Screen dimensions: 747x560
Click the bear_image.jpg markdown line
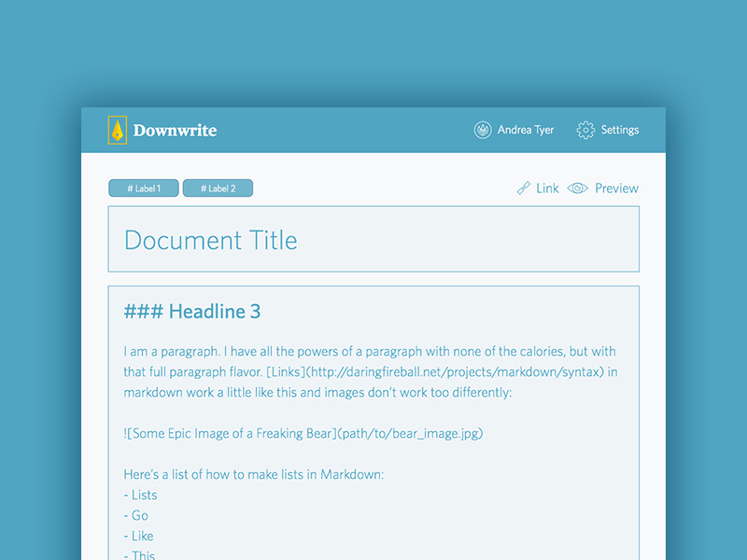[x=303, y=433]
